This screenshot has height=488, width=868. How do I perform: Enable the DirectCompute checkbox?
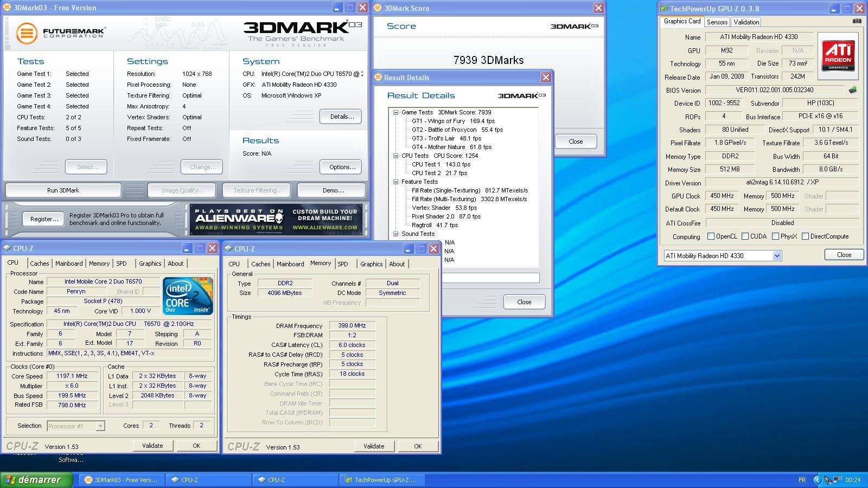(805, 236)
